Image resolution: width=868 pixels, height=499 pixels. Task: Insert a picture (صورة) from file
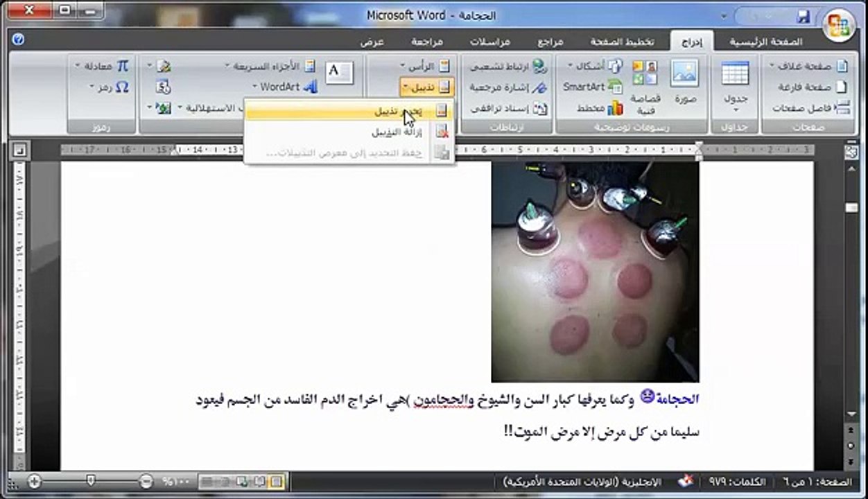[685, 82]
